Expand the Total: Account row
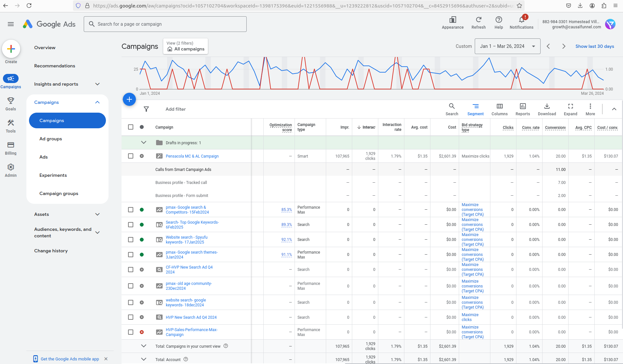 click(x=144, y=359)
